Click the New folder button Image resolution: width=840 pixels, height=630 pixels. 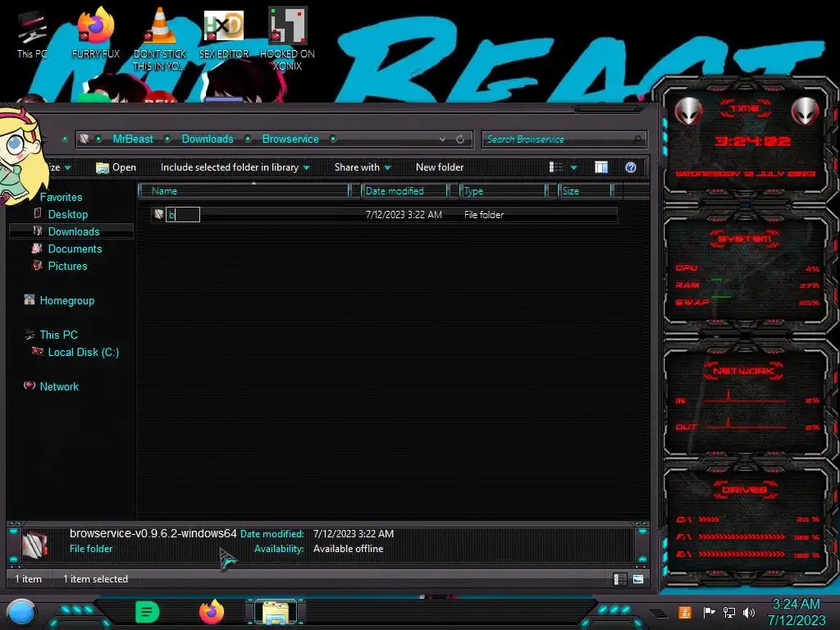pos(440,167)
